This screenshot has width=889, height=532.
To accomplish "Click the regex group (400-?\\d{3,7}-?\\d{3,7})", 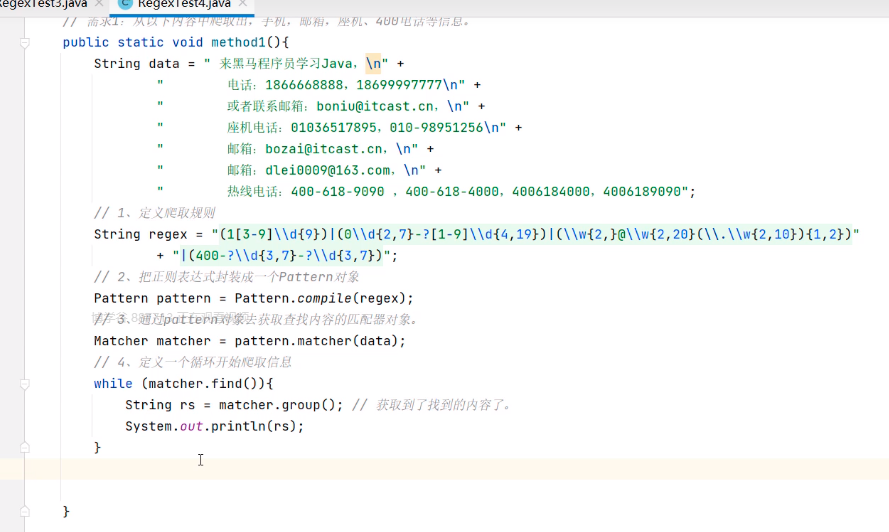I will pos(285,256).
